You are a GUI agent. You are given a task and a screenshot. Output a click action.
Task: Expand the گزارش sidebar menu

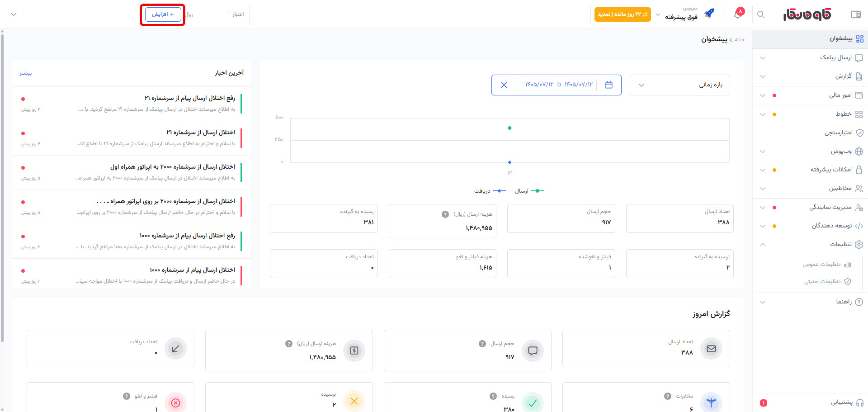click(x=810, y=76)
